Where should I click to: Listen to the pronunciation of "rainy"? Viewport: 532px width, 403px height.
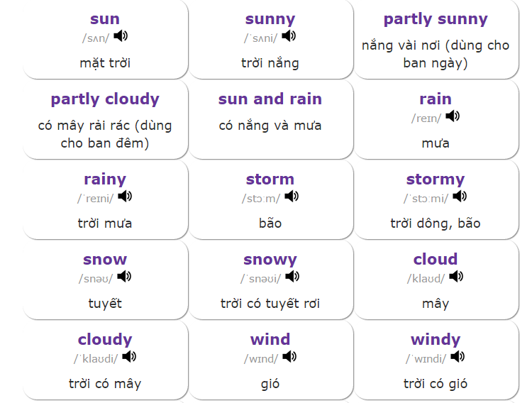tap(126, 197)
